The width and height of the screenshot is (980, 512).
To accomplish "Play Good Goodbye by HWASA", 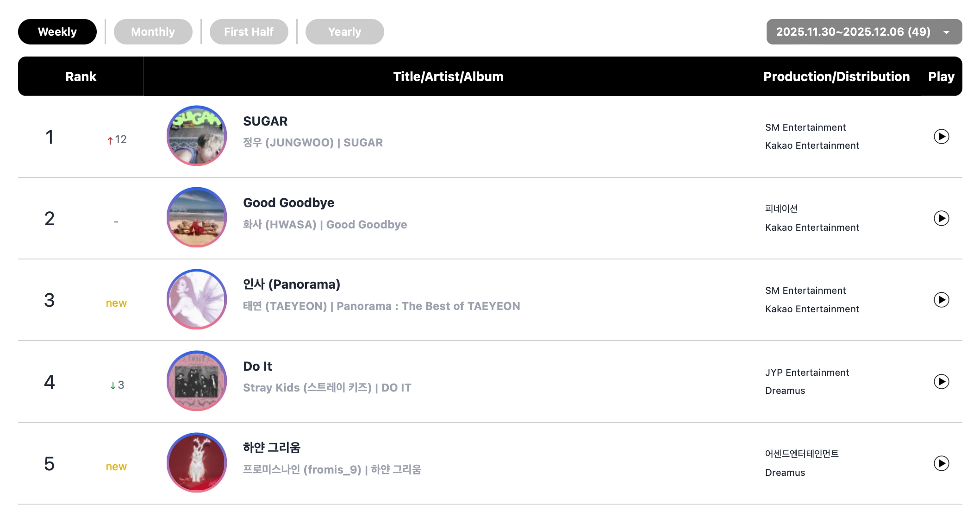I will tap(941, 218).
